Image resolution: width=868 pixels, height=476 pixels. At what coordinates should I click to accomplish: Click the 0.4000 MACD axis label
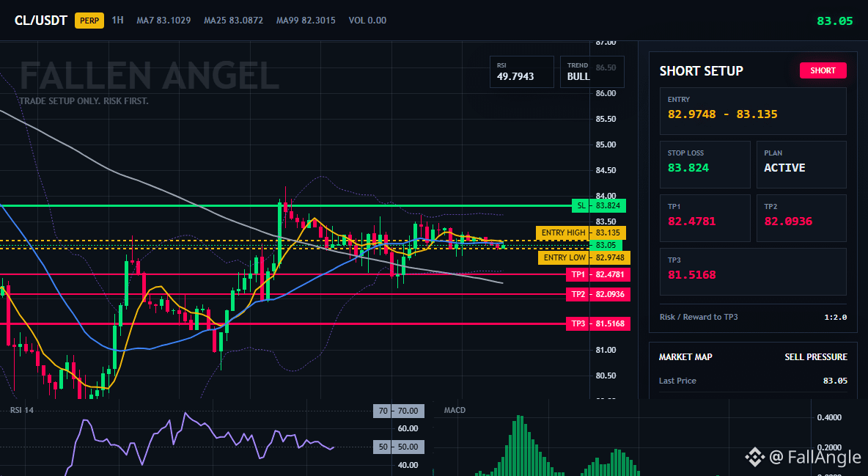(829, 417)
